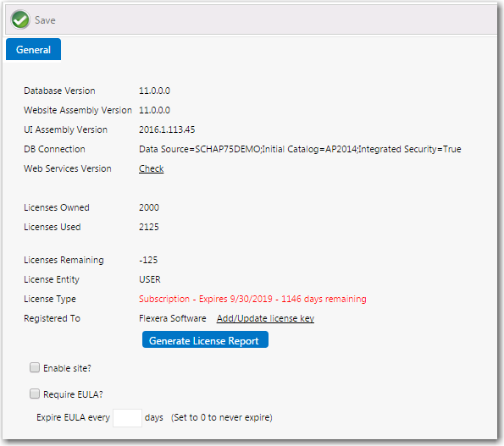Click the Licenses Owned value 2000
Viewport: 504px width, 446px height.
(149, 207)
